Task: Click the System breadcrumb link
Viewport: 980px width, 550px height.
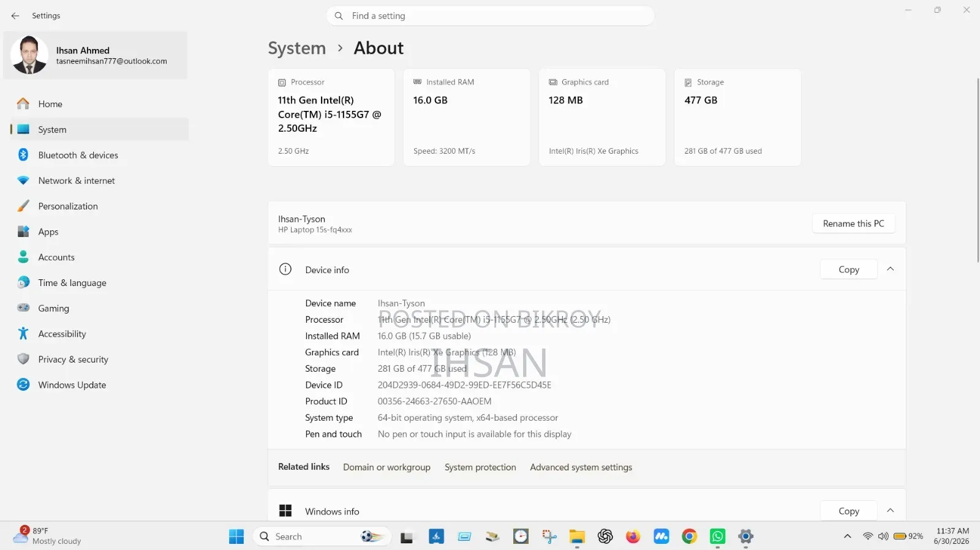Action: tap(297, 48)
